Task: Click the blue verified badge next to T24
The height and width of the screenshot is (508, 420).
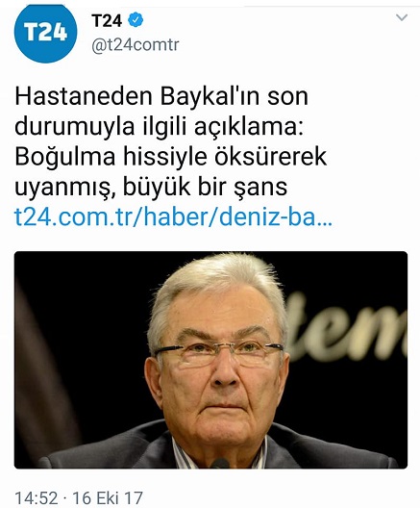Action: [136, 20]
